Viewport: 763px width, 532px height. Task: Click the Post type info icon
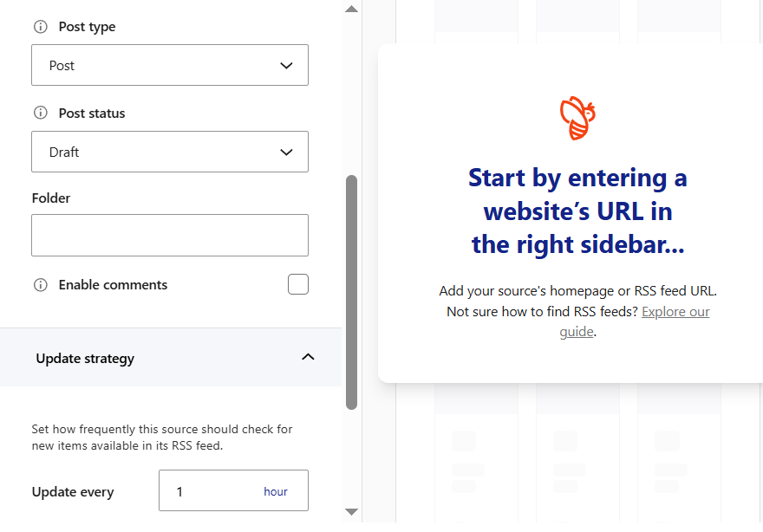(x=40, y=27)
